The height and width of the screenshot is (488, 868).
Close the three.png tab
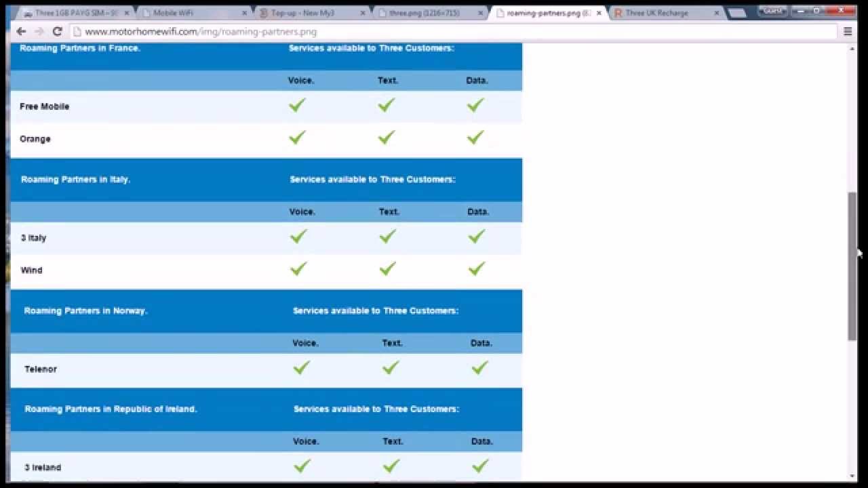[x=481, y=13]
